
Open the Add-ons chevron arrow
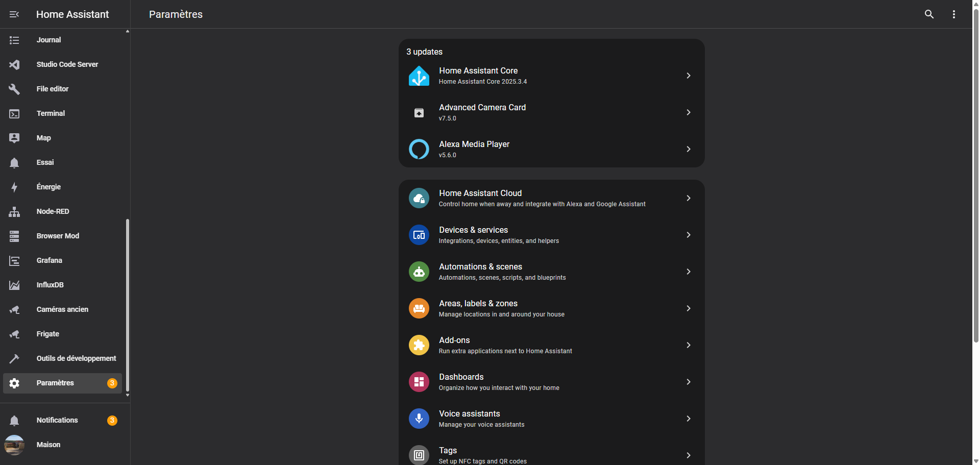[689, 345]
